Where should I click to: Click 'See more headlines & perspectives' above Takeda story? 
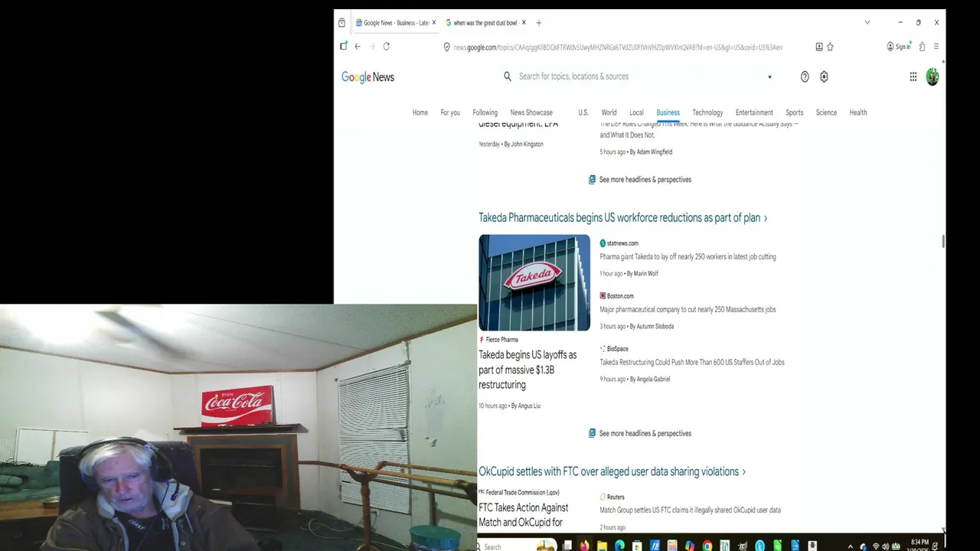(x=640, y=180)
